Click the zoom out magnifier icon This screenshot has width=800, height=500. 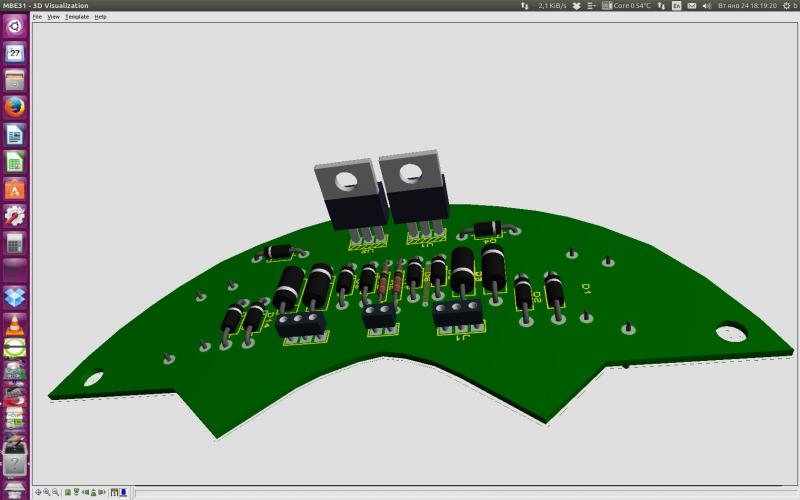point(56,492)
